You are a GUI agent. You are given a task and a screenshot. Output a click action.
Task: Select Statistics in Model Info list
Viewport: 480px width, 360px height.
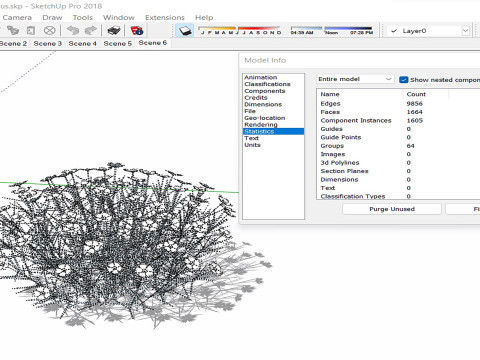273,131
